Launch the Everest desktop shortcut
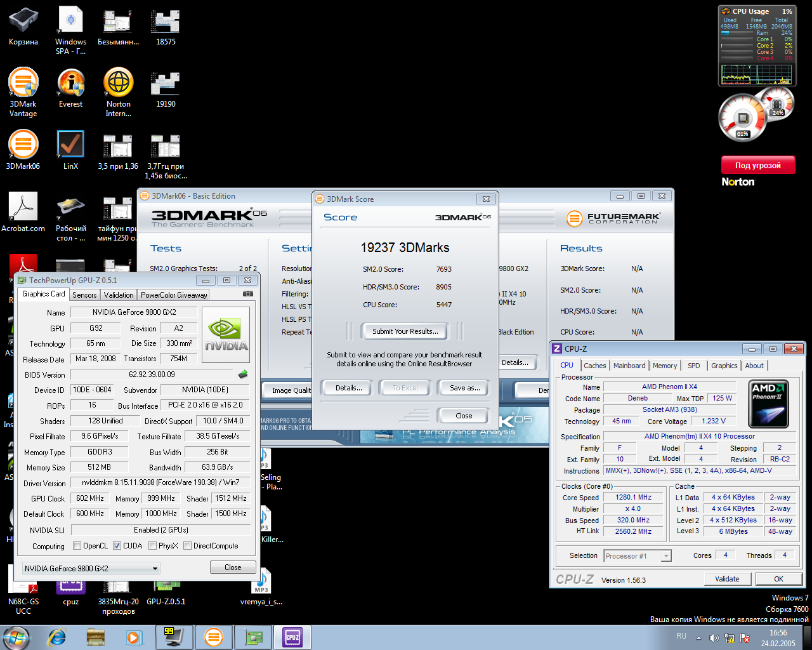 (71, 88)
